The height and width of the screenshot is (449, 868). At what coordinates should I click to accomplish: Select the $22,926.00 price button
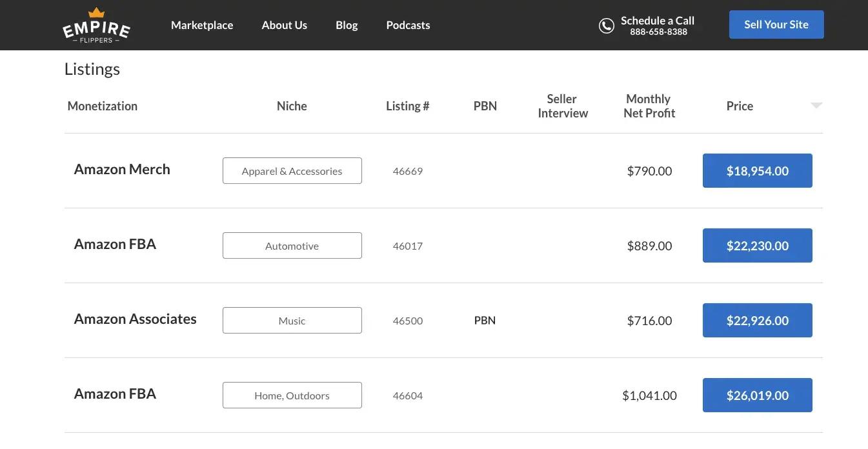pyautogui.click(x=757, y=321)
